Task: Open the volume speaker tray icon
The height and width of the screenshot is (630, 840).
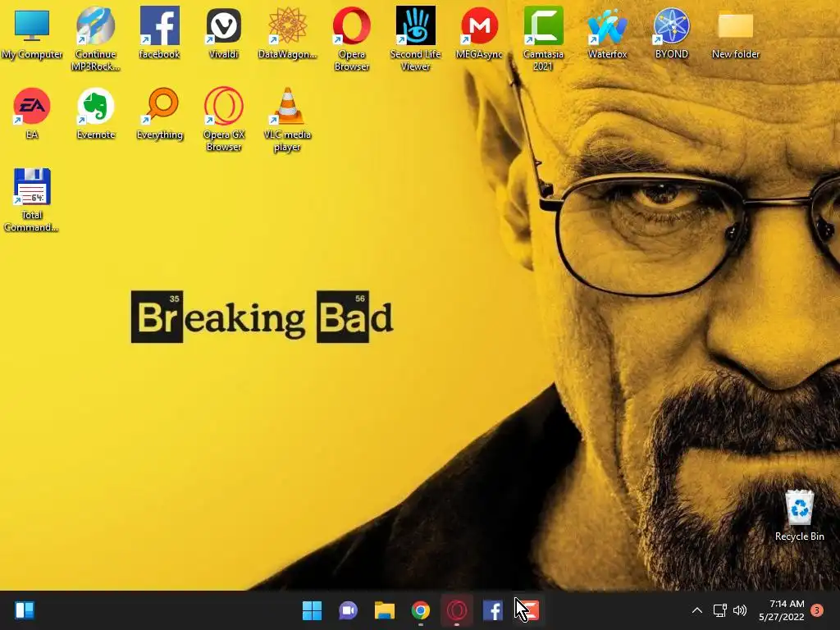Action: click(740, 610)
